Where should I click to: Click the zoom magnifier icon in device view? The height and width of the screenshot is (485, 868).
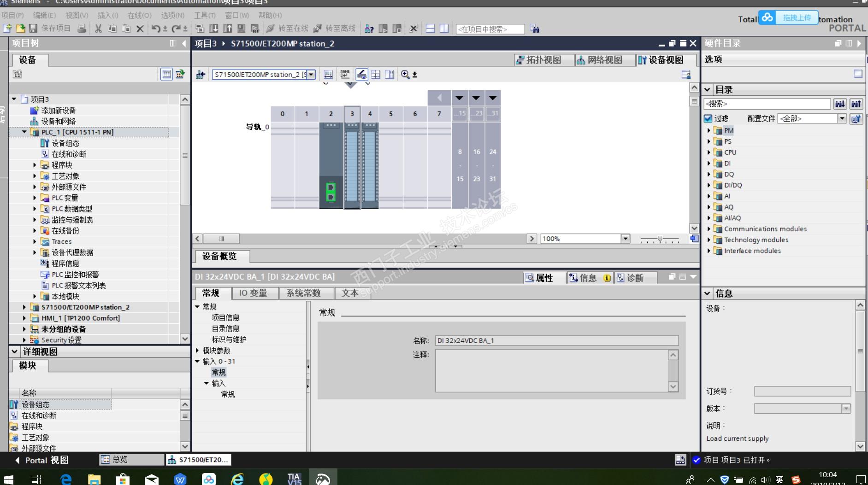pyautogui.click(x=405, y=75)
